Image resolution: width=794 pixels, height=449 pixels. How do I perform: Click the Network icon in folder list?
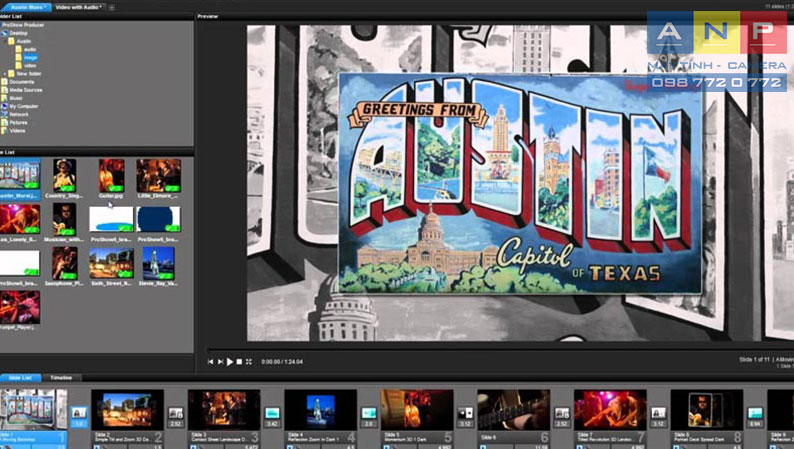[5, 114]
